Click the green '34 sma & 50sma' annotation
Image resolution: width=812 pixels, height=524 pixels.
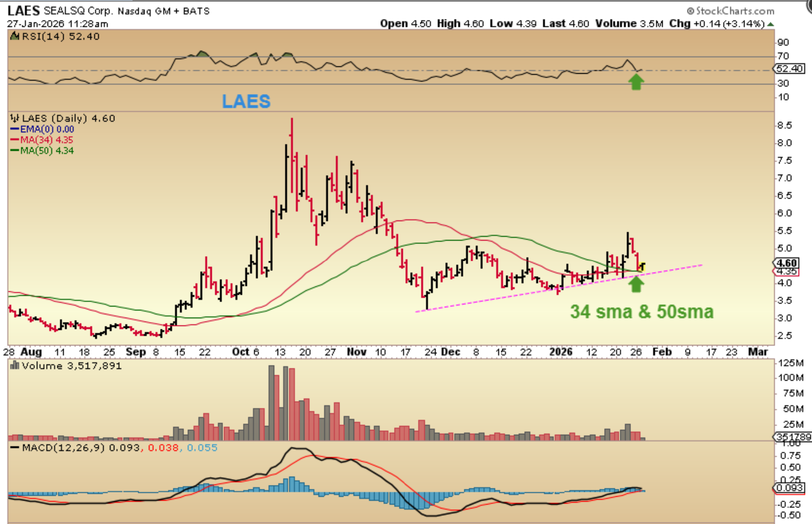click(x=642, y=312)
